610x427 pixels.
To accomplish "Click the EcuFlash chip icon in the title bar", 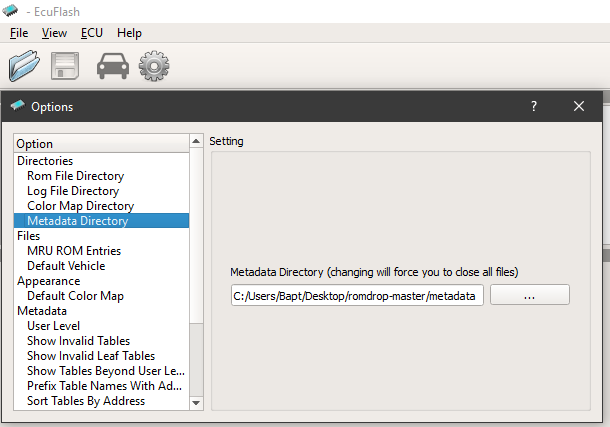I will click(10, 10).
